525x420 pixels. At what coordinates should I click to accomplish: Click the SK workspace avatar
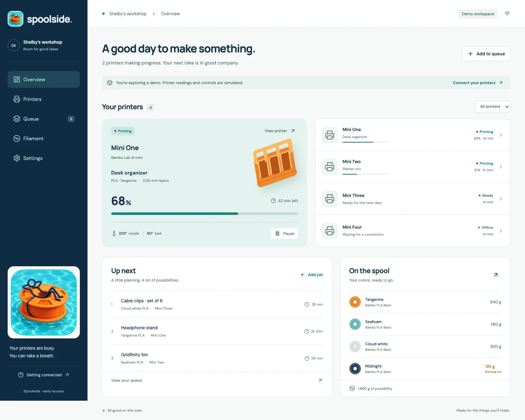(13, 46)
